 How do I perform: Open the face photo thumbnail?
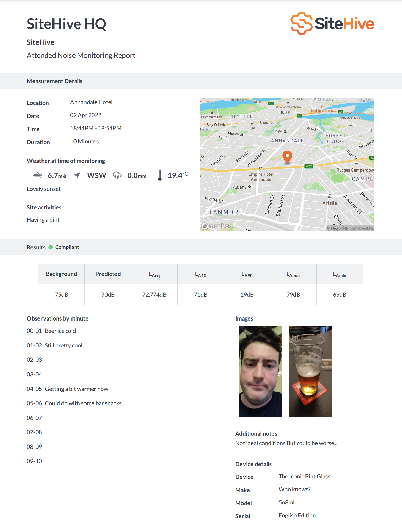[x=260, y=371]
